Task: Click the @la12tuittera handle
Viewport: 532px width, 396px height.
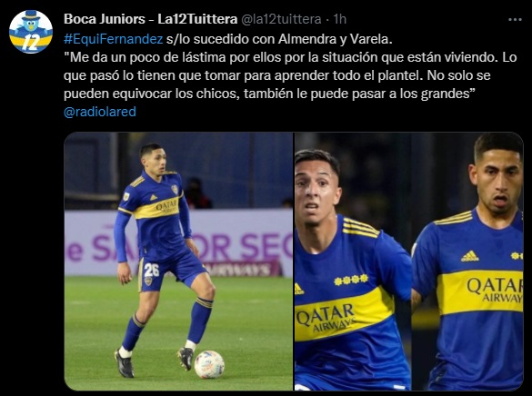Action: [x=281, y=19]
